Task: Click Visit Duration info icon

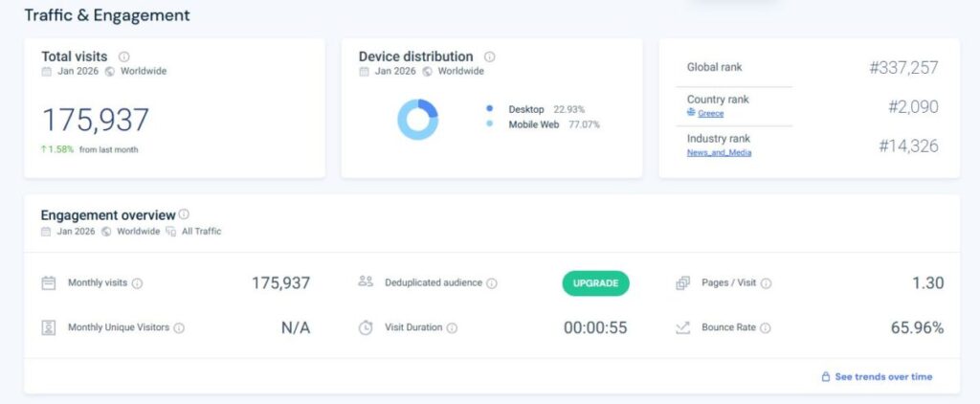Action: pos(452,327)
